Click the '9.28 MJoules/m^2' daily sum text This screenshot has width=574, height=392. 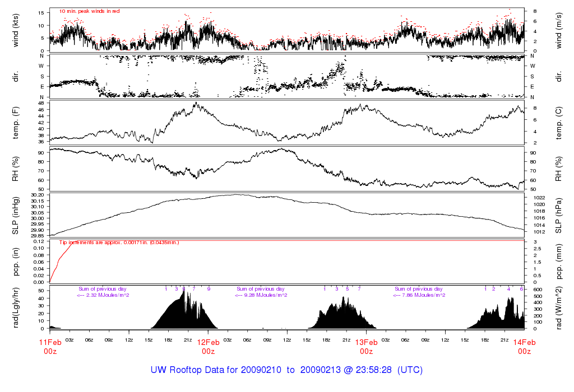point(266,295)
